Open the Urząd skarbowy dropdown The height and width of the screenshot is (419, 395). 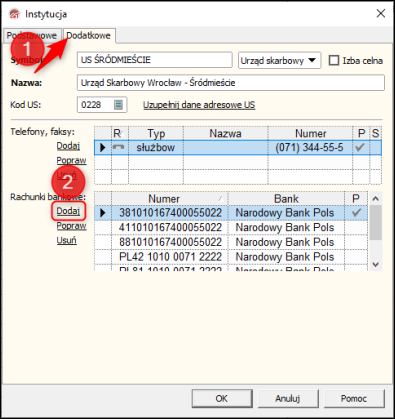coord(279,60)
